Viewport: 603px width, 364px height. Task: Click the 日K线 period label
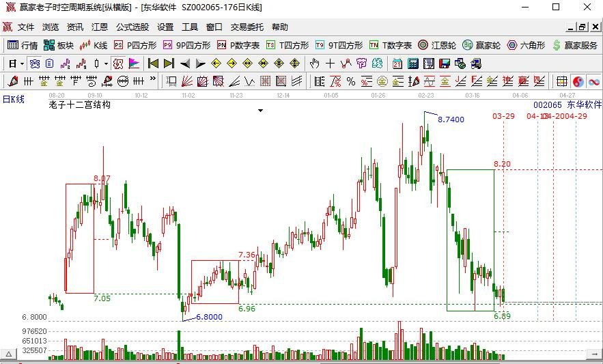(x=14, y=99)
